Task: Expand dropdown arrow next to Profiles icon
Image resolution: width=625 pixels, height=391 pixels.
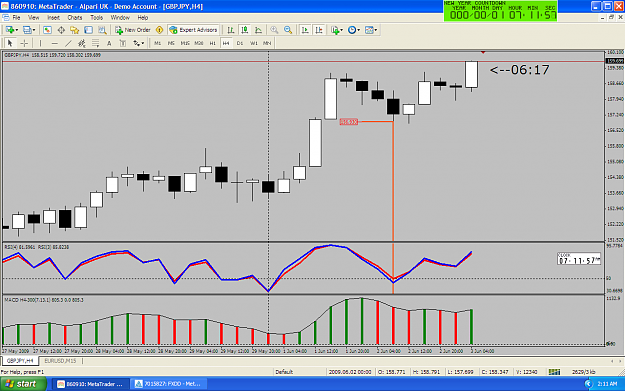Action: 34,30
